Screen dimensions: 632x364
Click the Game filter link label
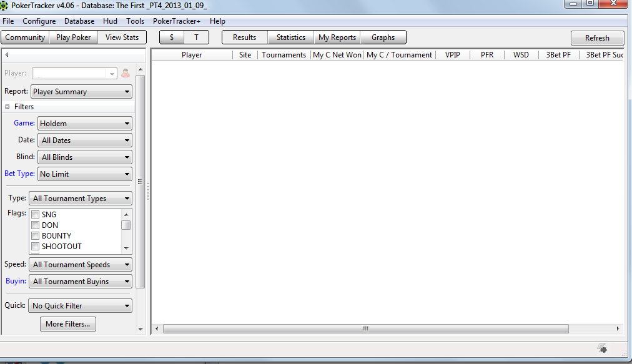pyautogui.click(x=24, y=123)
